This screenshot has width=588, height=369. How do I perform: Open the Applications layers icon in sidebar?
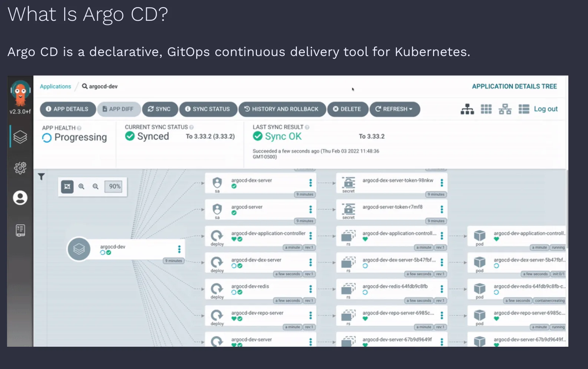[20, 137]
